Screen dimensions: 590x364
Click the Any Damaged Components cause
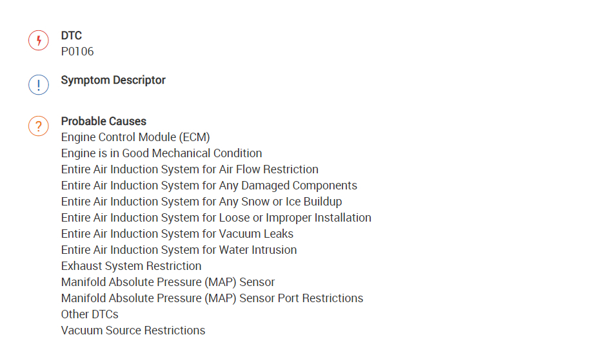coord(209,186)
